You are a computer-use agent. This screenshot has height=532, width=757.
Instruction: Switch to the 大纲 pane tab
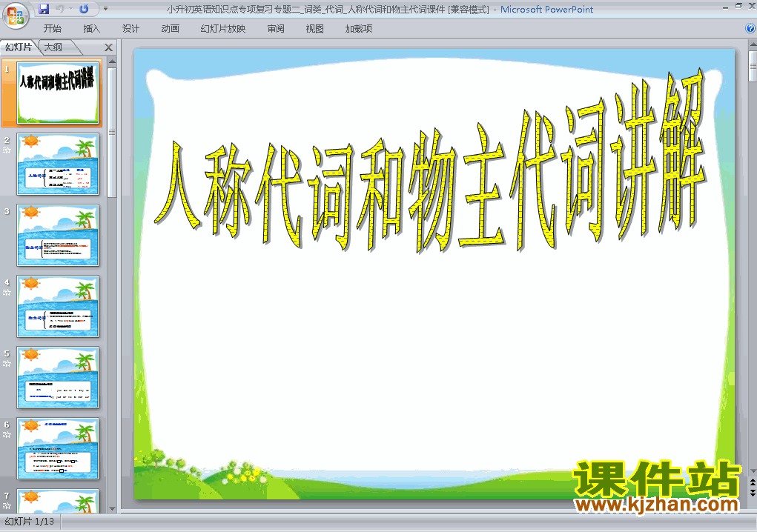point(54,47)
